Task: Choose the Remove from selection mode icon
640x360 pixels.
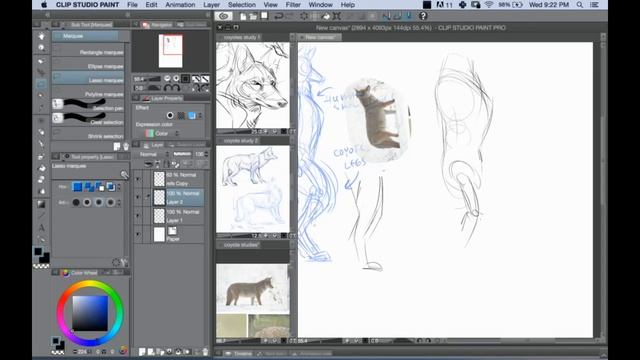Action: pos(100,187)
